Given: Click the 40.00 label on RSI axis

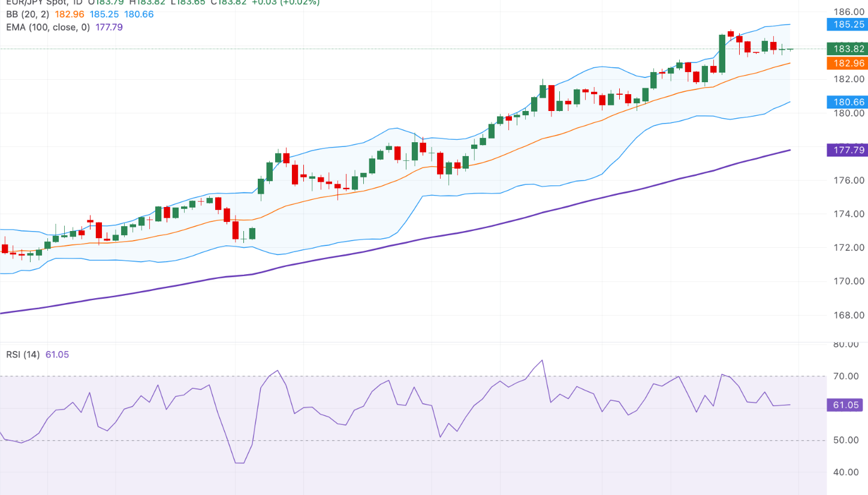Looking at the screenshot, I should [x=847, y=472].
